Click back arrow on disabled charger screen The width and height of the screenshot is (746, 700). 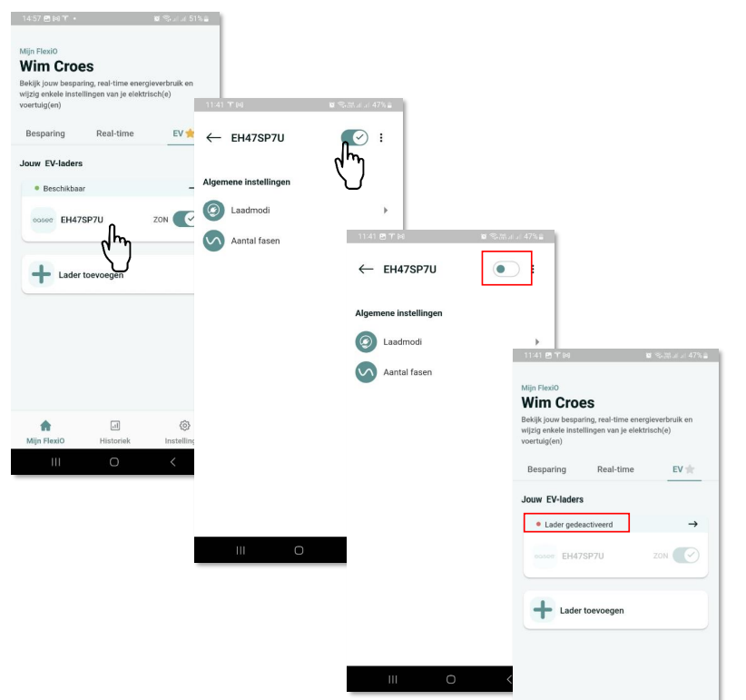click(x=366, y=270)
